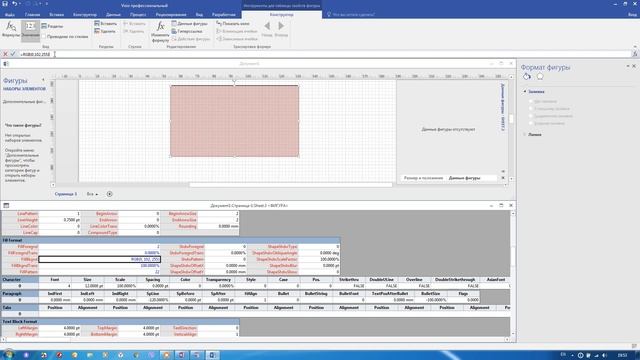Screen dimensions: 640x360
Task: Switch to Размер и положение tab
Action: [x=423, y=178]
